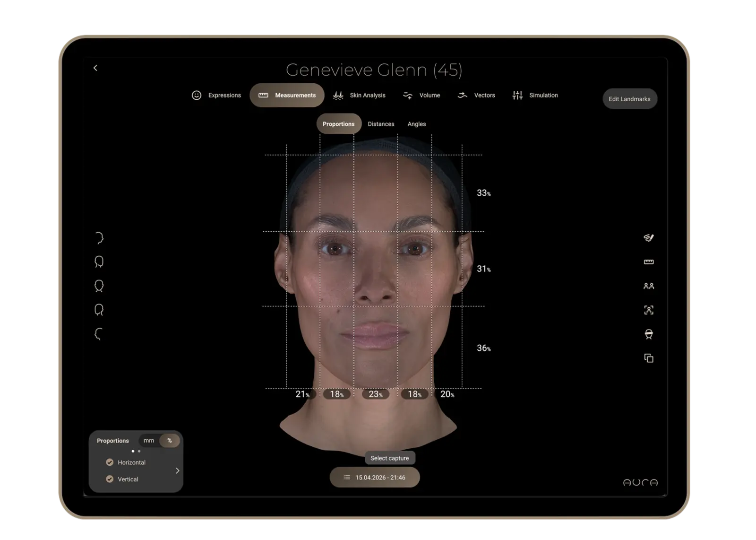Image resolution: width=756 pixels, height=540 pixels.
Task: Open the two-person compare icon
Action: click(649, 286)
